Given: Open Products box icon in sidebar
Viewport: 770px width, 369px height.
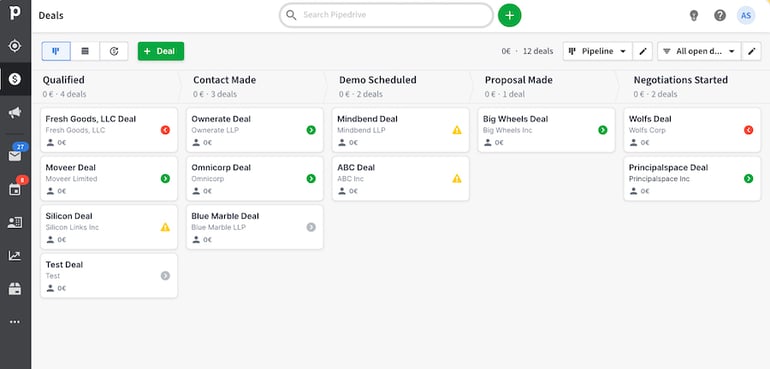Looking at the screenshot, I should click(15, 289).
